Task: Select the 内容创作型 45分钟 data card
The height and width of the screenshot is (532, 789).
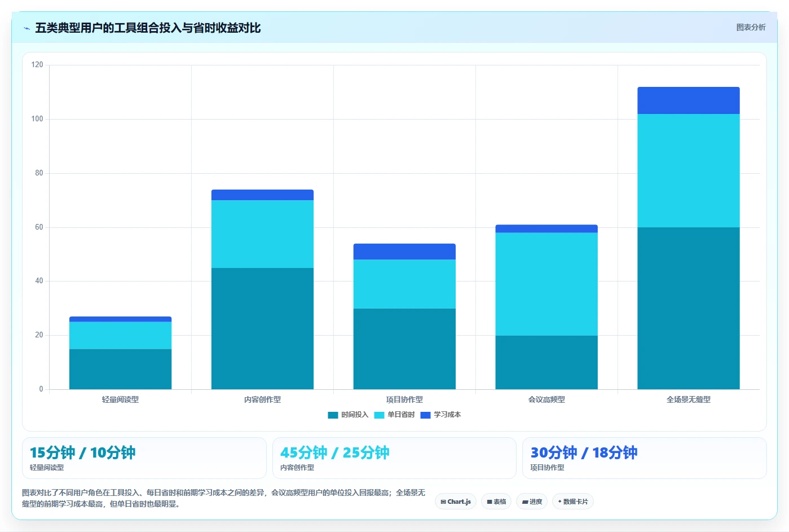Action: click(394, 458)
